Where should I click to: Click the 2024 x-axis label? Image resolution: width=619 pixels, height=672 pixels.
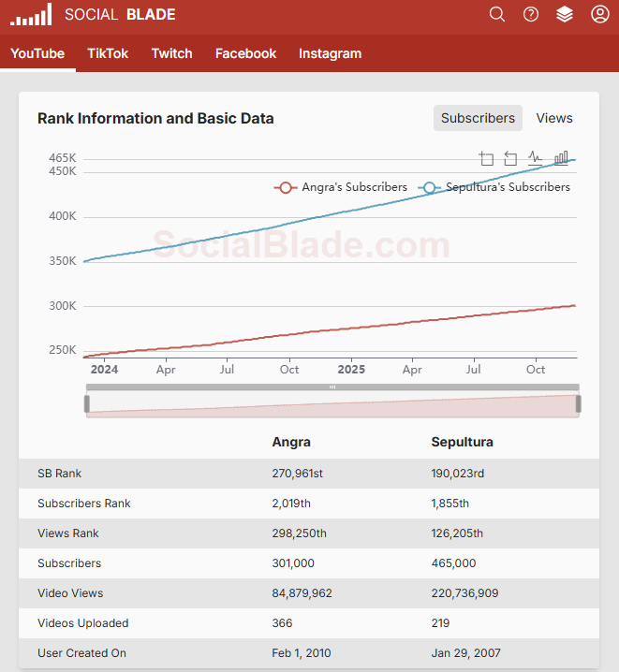(104, 370)
